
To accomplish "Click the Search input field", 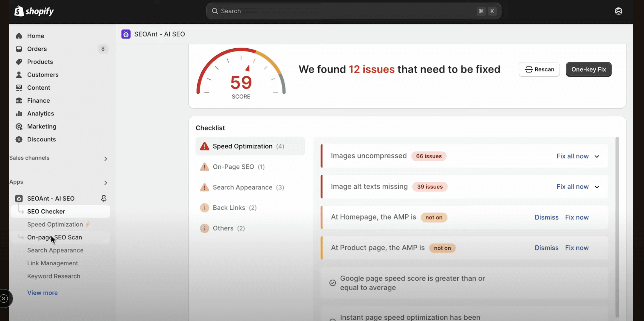I will (x=354, y=11).
